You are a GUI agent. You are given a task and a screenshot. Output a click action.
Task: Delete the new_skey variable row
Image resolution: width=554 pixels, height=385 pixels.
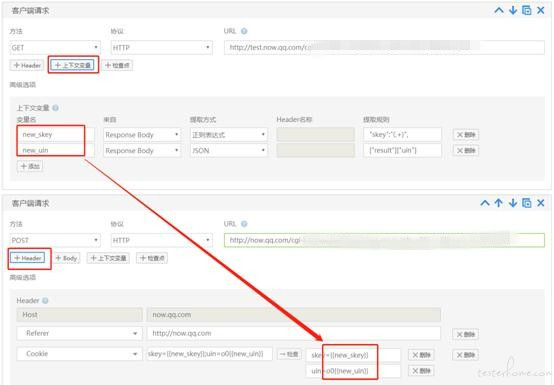466,135
